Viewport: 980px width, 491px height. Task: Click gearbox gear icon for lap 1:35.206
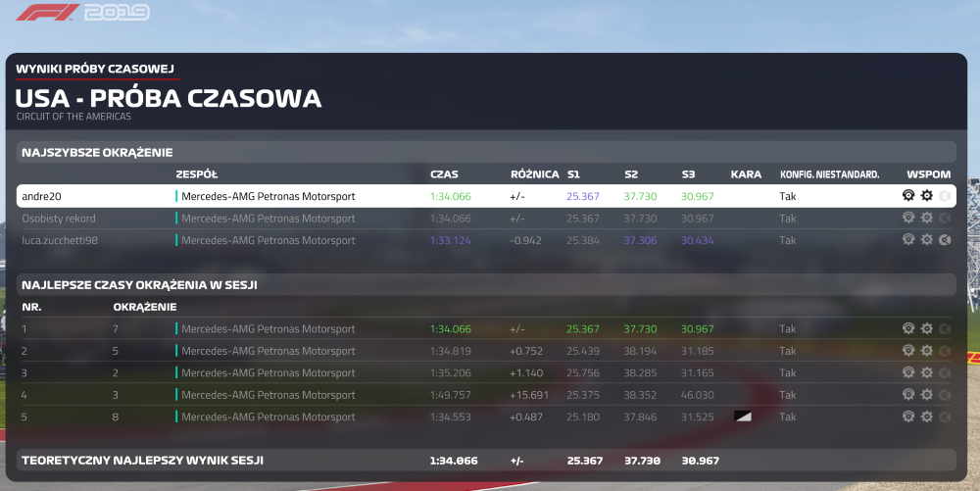tap(927, 372)
